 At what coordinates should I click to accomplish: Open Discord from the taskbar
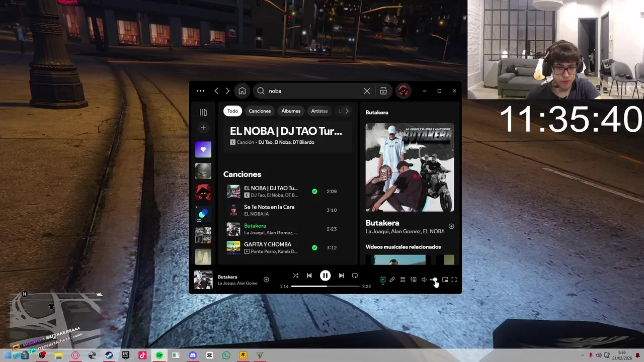point(193,355)
